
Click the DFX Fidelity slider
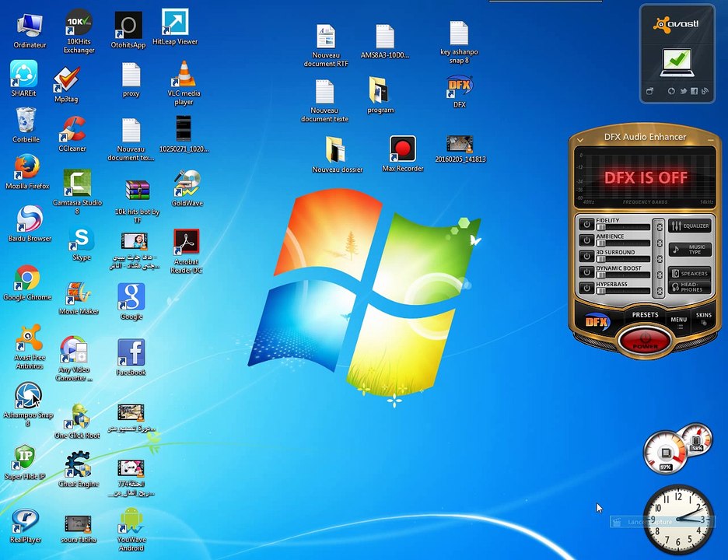pos(623,227)
